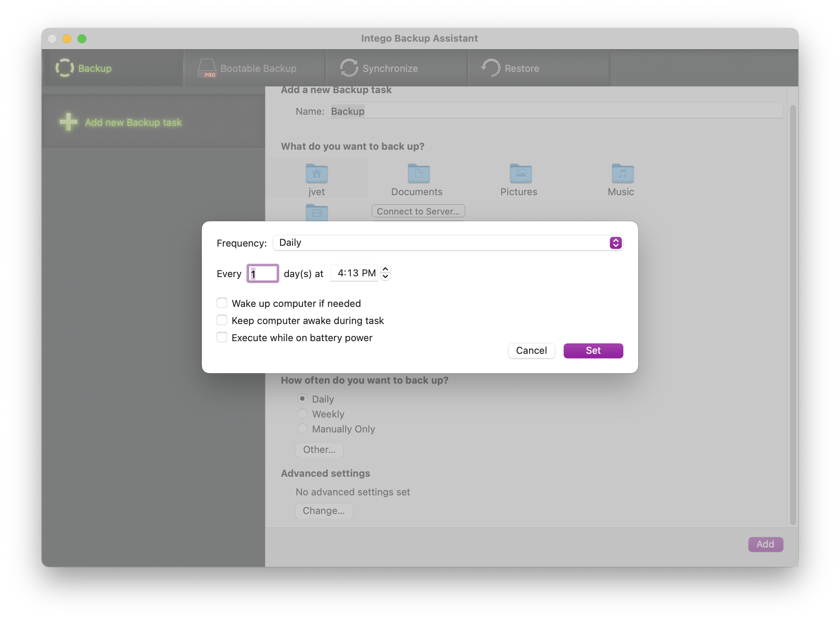Click the "How often do you want to back up?" heading
Viewport: 840px width, 622px height.
(365, 380)
